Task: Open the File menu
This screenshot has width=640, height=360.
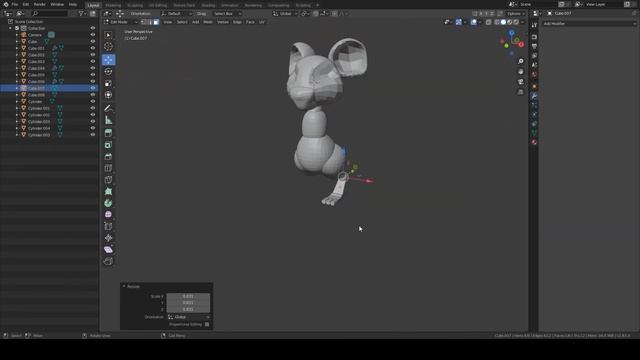Action: 14,4
